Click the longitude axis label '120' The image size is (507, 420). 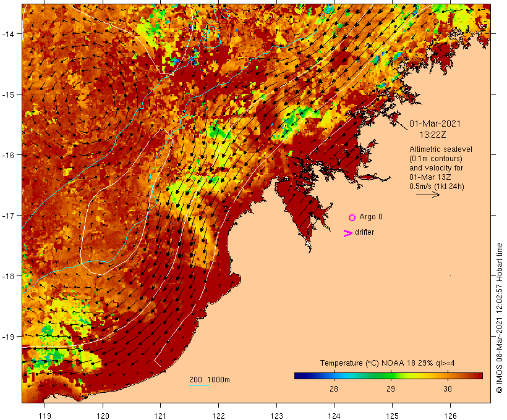[x=103, y=416]
